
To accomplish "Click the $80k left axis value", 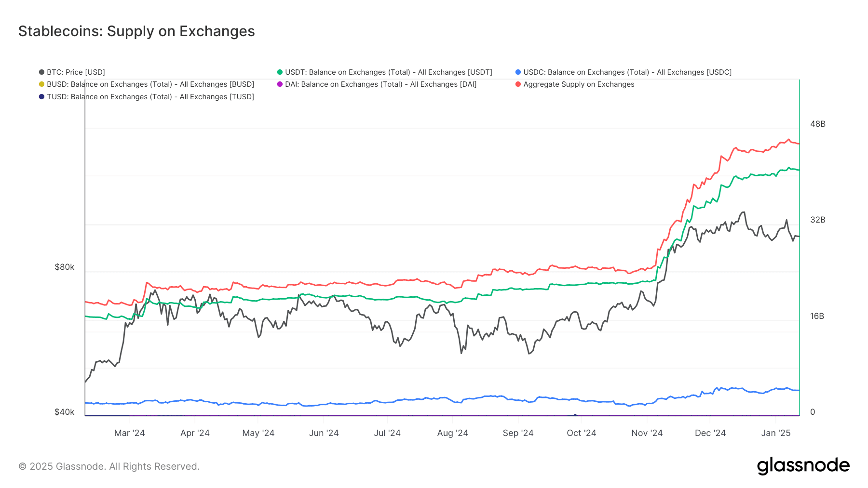I will 65,267.
